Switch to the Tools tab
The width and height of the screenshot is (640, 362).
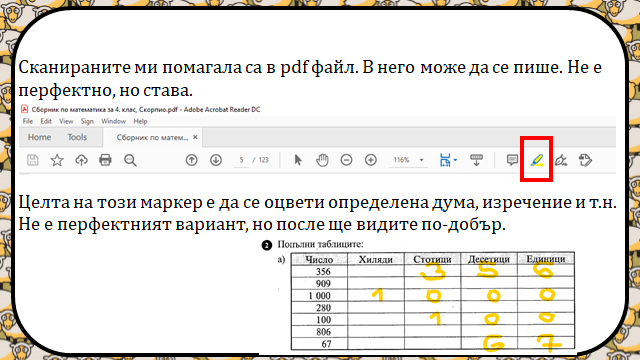click(x=77, y=137)
